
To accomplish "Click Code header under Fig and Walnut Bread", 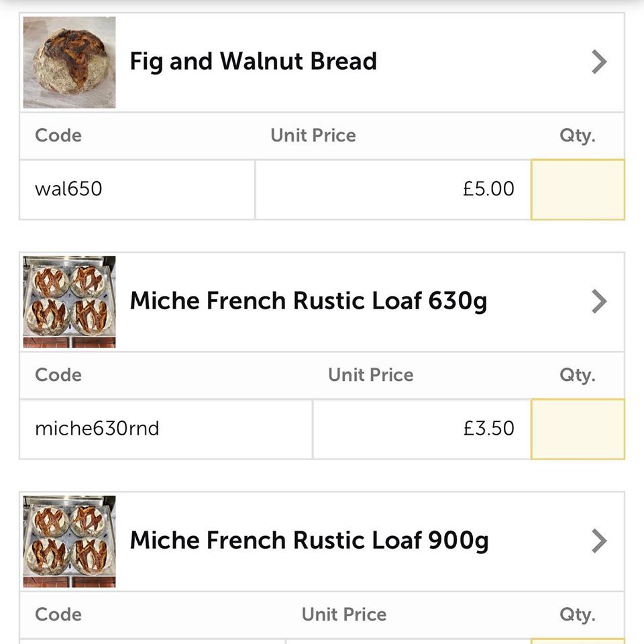I will [58, 136].
